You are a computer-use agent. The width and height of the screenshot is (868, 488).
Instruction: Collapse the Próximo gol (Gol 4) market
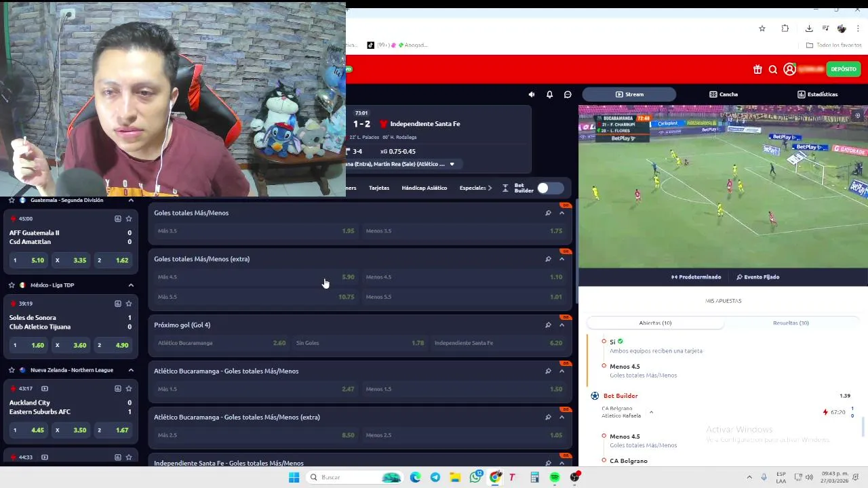(x=561, y=325)
